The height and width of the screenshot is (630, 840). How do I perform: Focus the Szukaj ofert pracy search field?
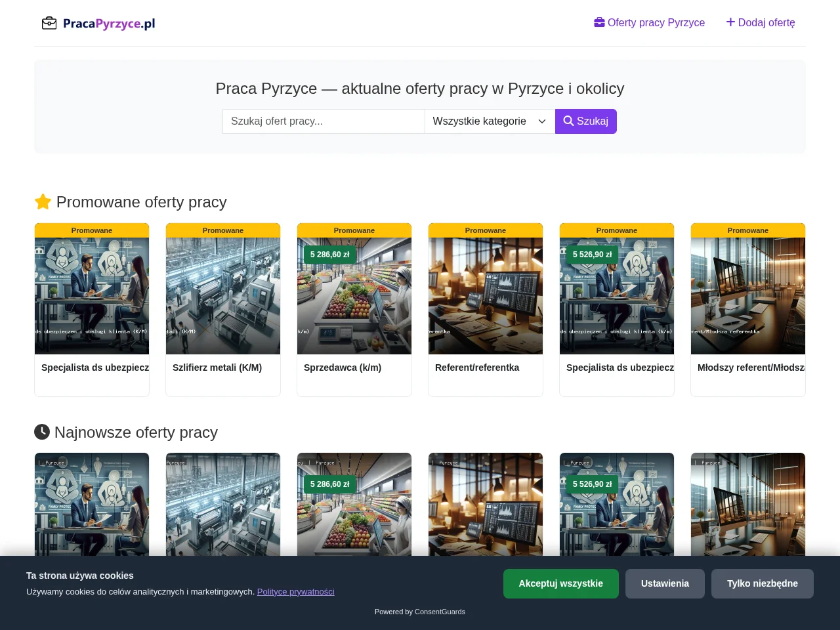(x=324, y=121)
